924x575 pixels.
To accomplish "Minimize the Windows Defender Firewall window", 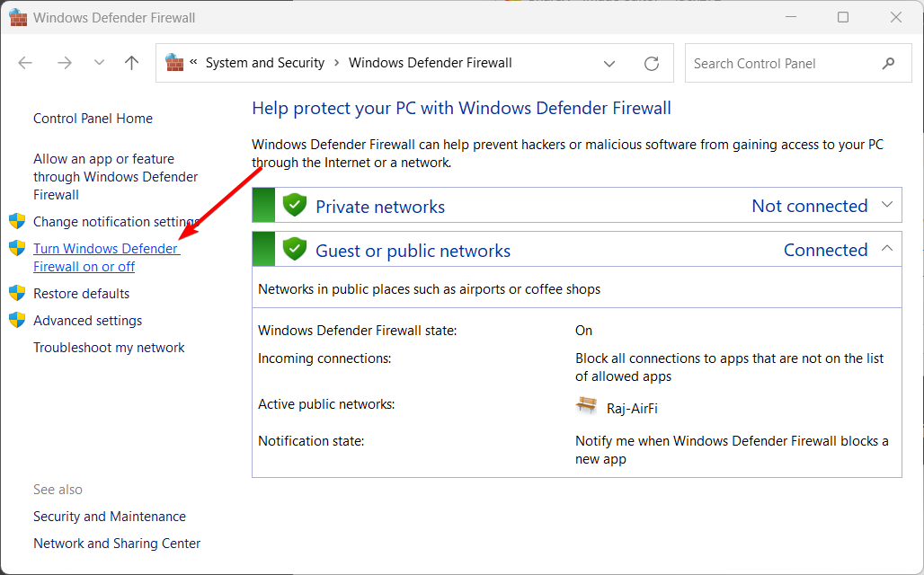I will point(791,17).
